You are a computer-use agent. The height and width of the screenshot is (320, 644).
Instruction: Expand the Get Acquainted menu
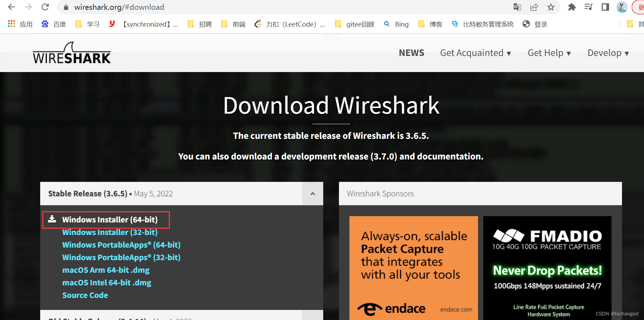[x=476, y=53]
